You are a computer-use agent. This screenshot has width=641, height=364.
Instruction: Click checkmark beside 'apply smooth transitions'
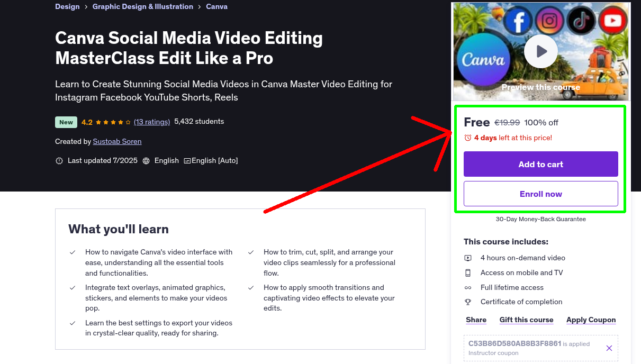[x=251, y=288]
